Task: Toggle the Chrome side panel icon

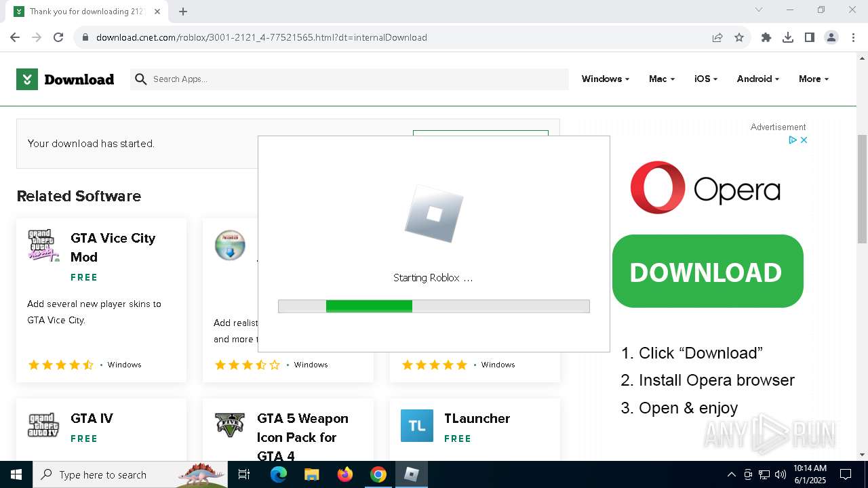Action: point(810,37)
